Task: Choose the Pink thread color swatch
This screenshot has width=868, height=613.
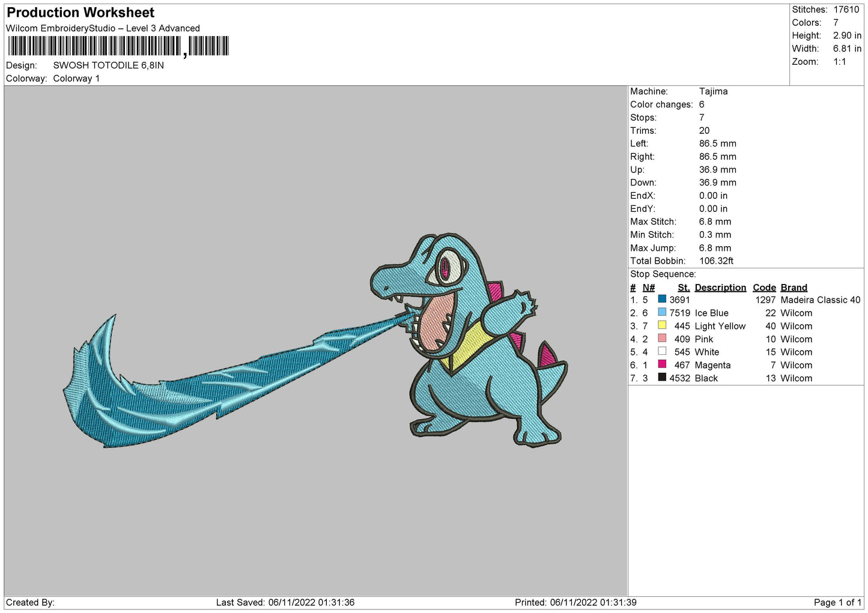Action: 662,339
